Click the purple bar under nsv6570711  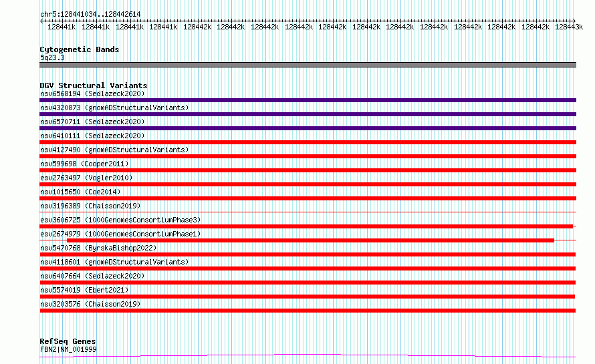[x=308, y=128]
